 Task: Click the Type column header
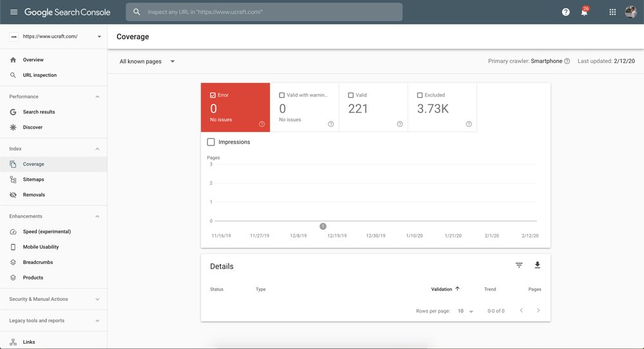pos(260,290)
